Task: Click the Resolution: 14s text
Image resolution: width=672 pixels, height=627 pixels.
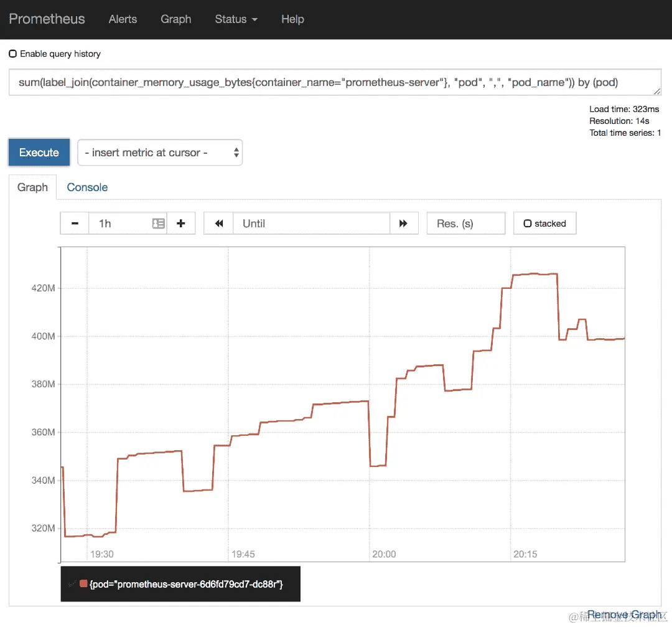Action: (619, 121)
